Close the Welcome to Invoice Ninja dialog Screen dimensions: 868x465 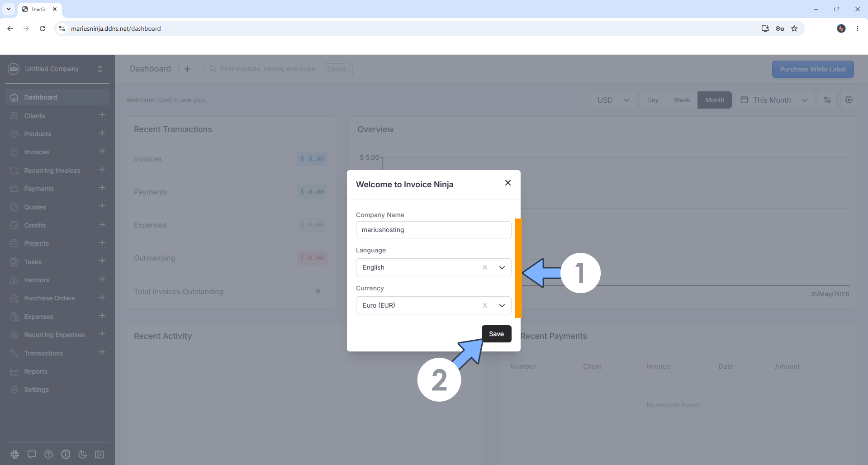tap(508, 183)
